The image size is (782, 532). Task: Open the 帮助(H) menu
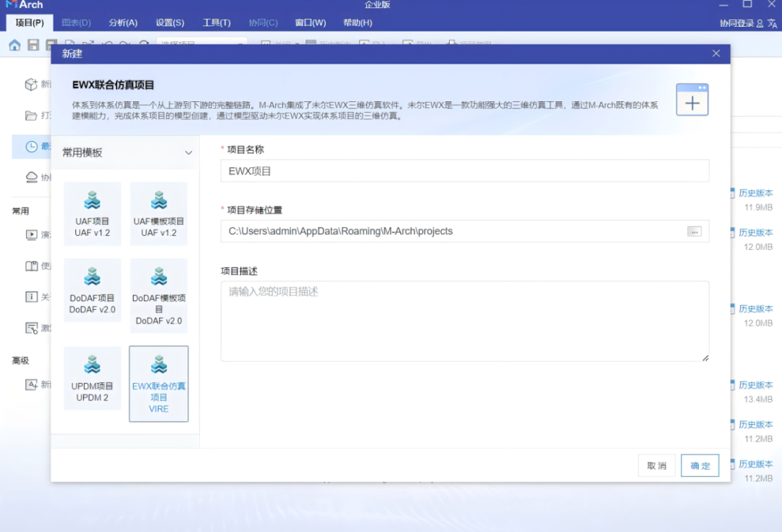coord(358,23)
